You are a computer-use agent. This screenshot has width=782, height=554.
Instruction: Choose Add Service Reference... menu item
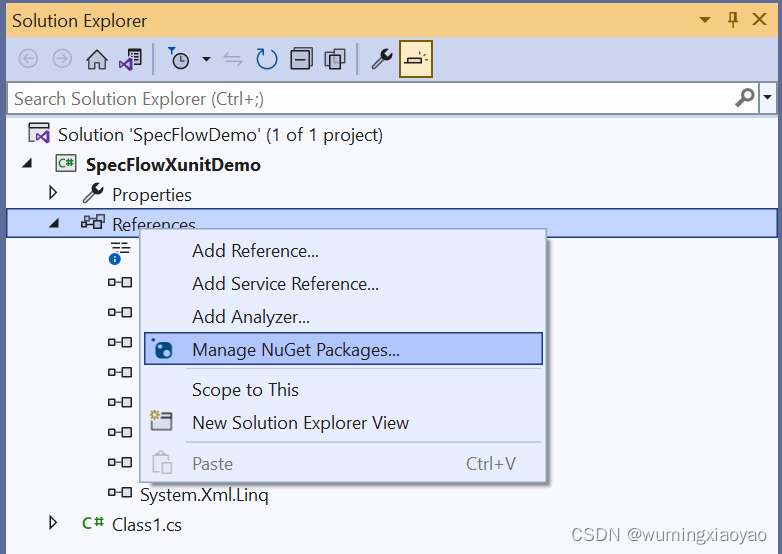pyautogui.click(x=343, y=284)
